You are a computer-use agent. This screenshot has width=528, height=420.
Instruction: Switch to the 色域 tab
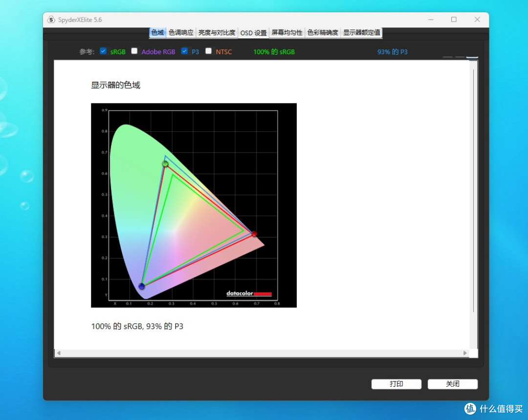pyautogui.click(x=157, y=33)
